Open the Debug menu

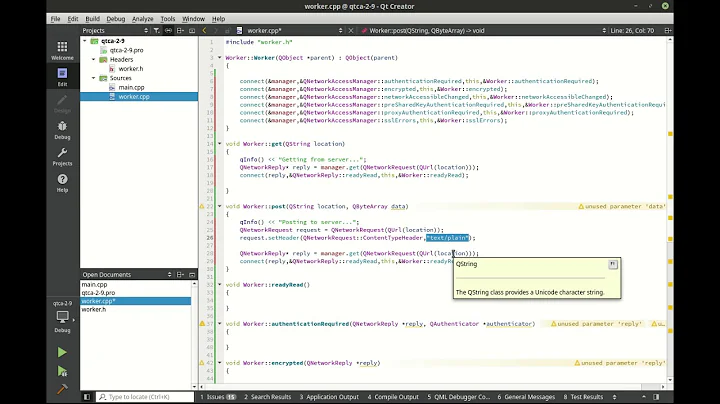tap(116, 19)
